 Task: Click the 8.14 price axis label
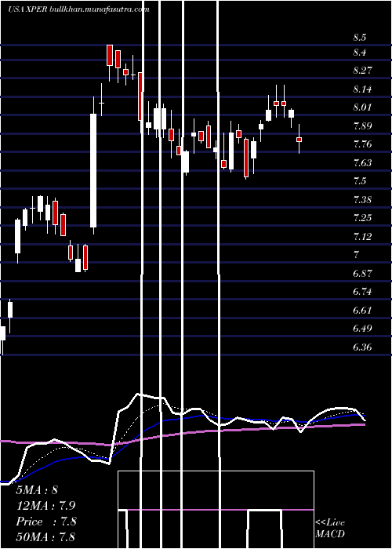[362, 89]
